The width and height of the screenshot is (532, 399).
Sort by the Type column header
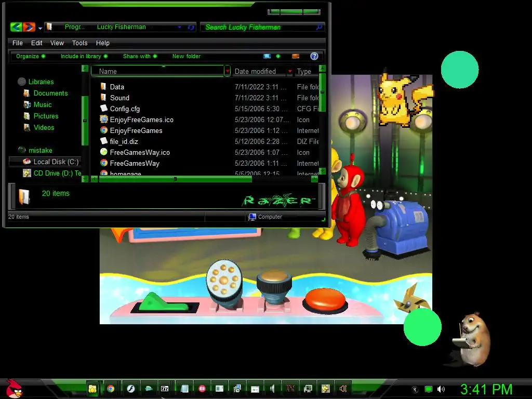tap(307, 71)
